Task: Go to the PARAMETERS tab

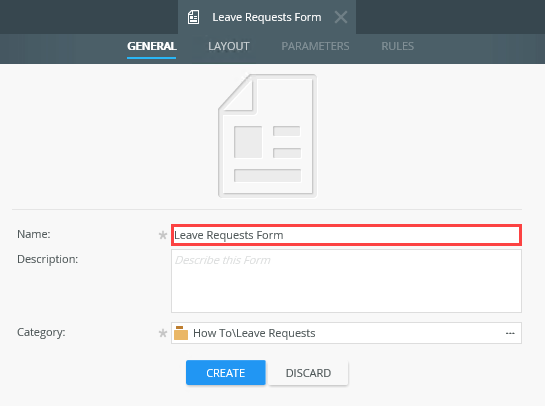Action: (x=315, y=46)
